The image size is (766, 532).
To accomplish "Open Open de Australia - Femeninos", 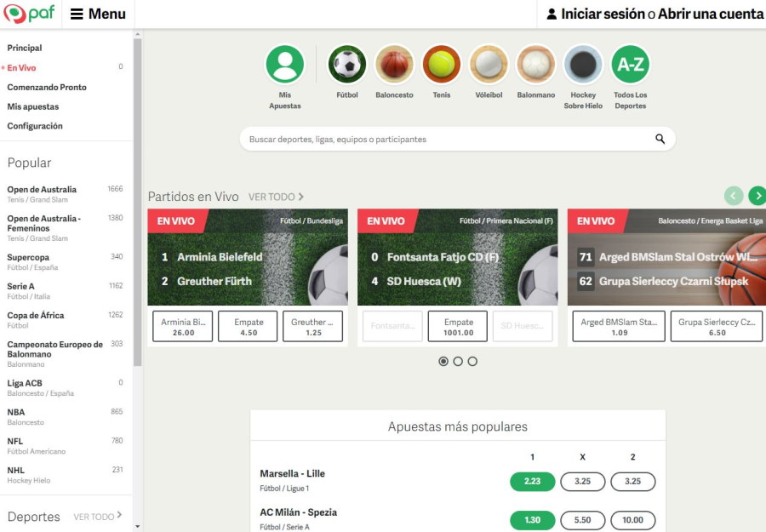I will pyautogui.click(x=65, y=227).
